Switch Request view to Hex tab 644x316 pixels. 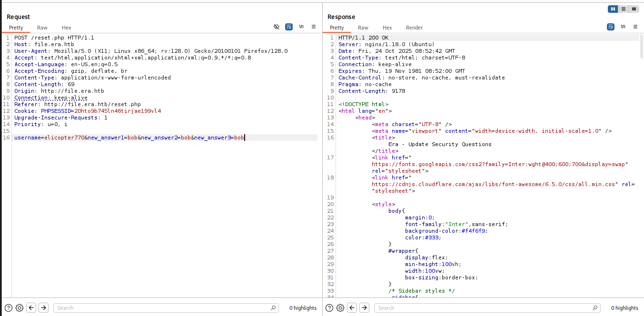pos(66,28)
